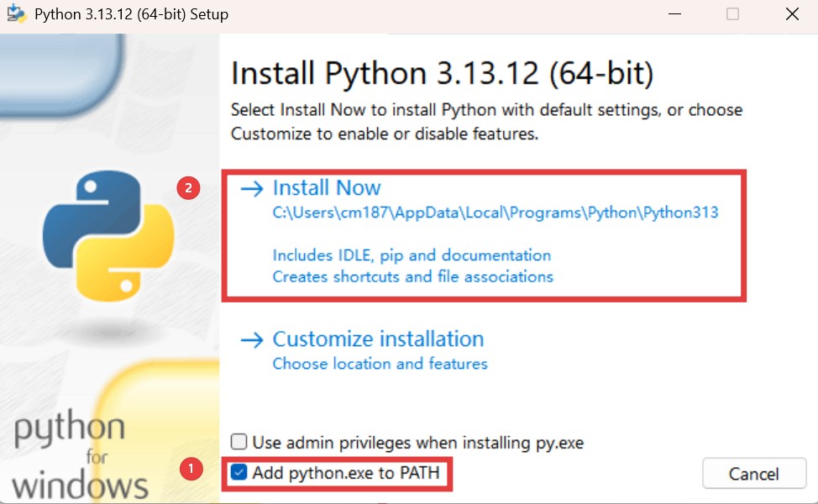818x504 pixels.
Task: Start installation with Install Now
Action: coord(327,188)
